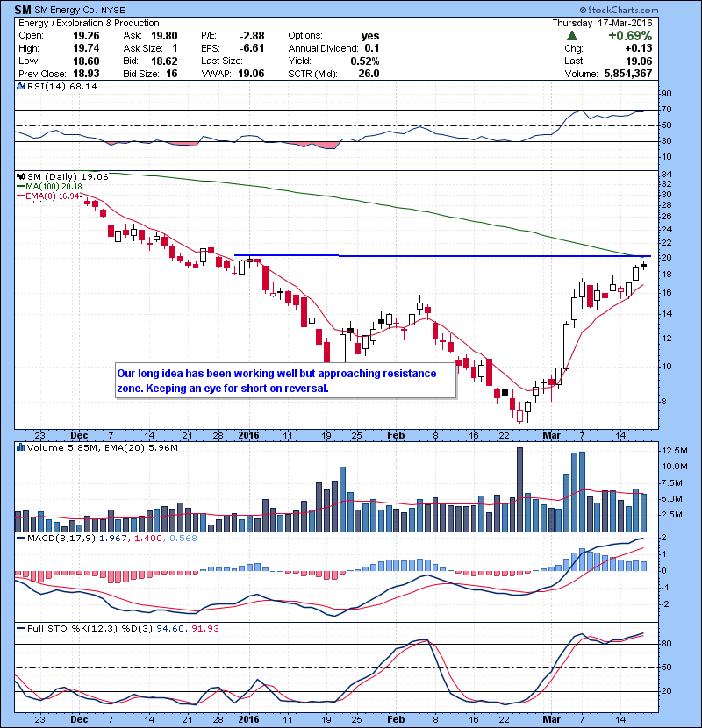
Task: Click the Energy / Exploration & Production sector label
Action: point(89,23)
